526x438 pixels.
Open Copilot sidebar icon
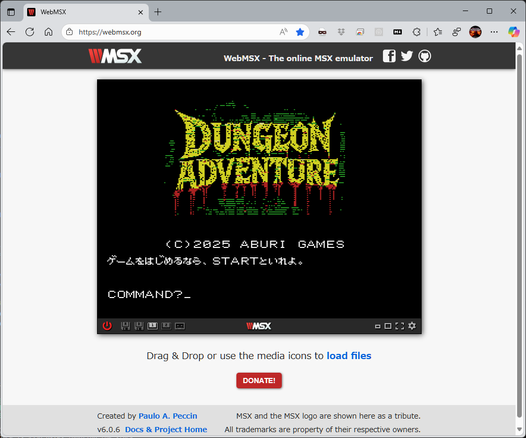click(514, 32)
